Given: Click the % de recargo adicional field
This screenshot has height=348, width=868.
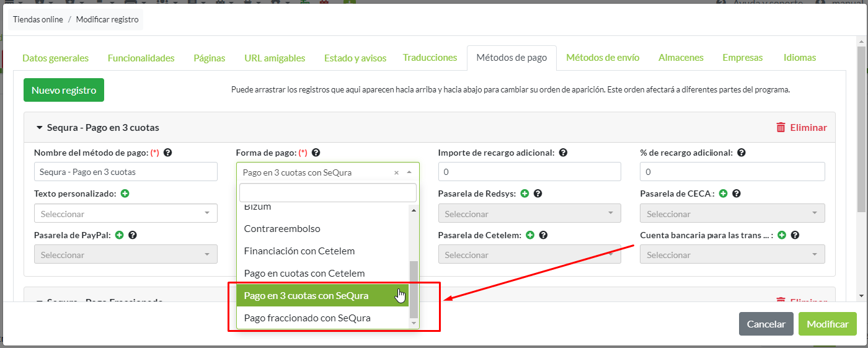Looking at the screenshot, I should [x=732, y=172].
